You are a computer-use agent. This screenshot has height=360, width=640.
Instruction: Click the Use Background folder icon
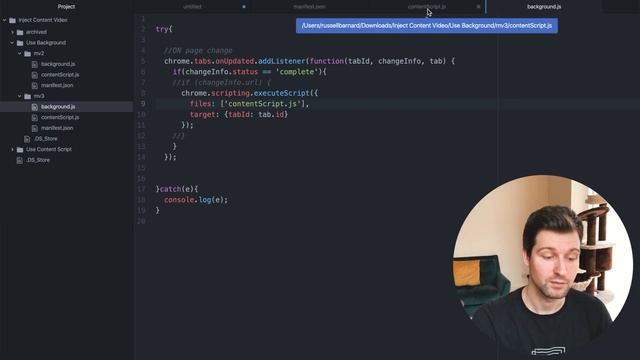[20, 43]
